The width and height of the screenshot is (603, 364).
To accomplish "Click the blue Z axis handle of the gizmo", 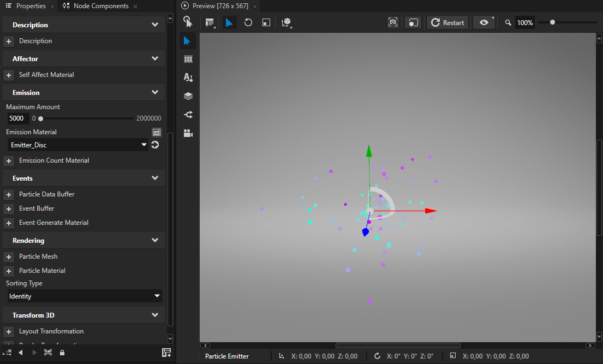I will pos(365,231).
